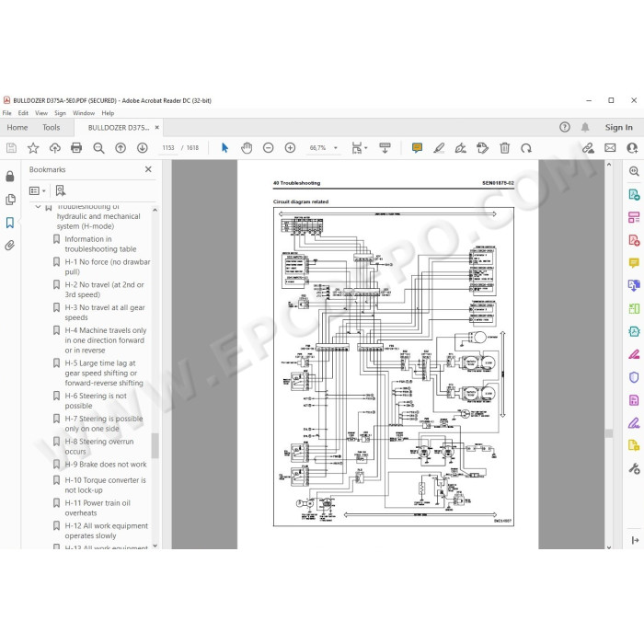Open bookmark H-11 Power train oil overheats
The image size is (644, 644).
click(x=98, y=508)
